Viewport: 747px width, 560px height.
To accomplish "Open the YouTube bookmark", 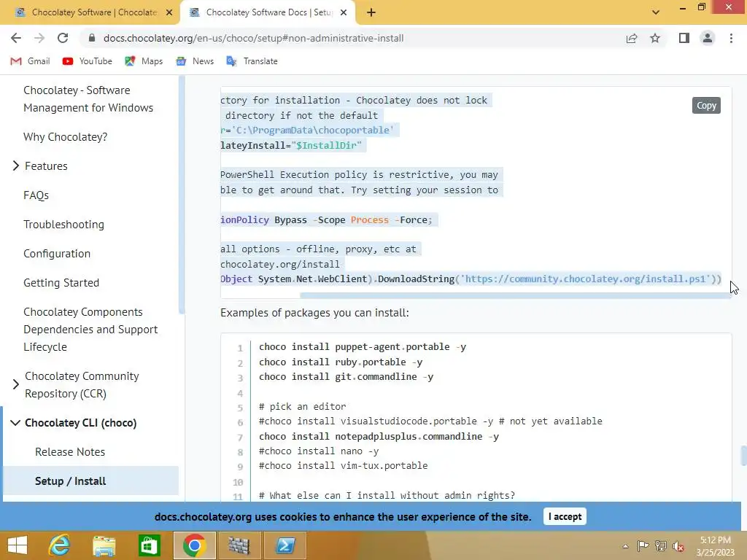I will tap(88, 61).
